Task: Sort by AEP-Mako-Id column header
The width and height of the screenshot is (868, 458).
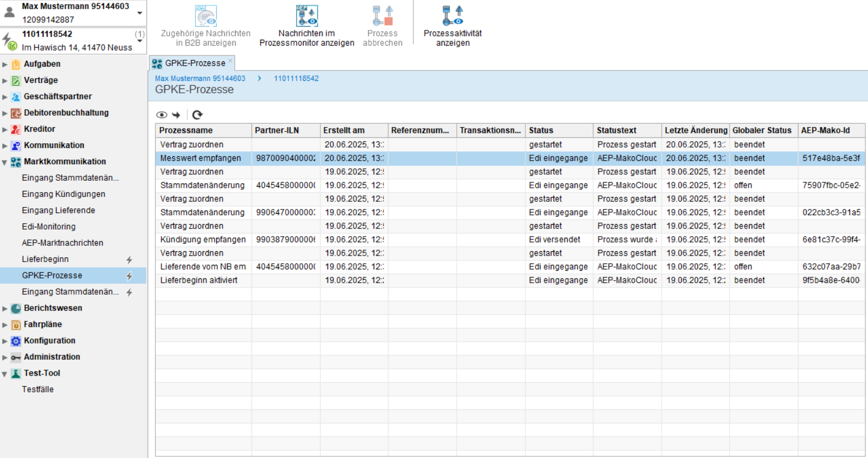Action: click(x=832, y=130)
